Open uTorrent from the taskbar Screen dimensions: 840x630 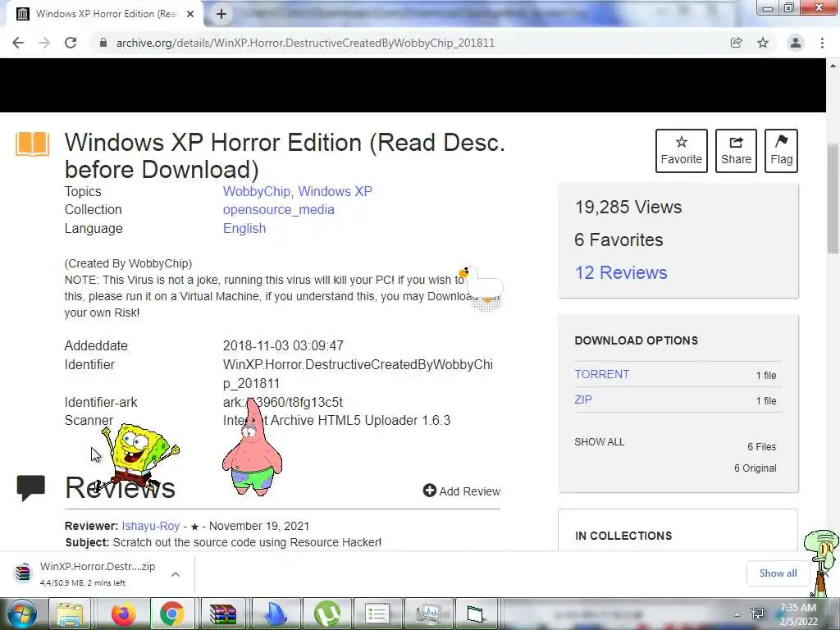click(x=326, y=614)
